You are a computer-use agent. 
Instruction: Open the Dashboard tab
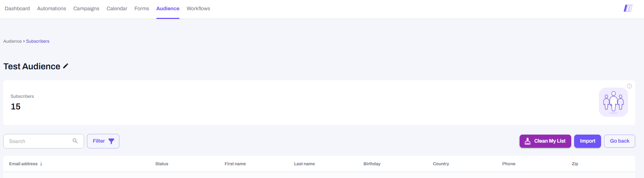point(17,8)
